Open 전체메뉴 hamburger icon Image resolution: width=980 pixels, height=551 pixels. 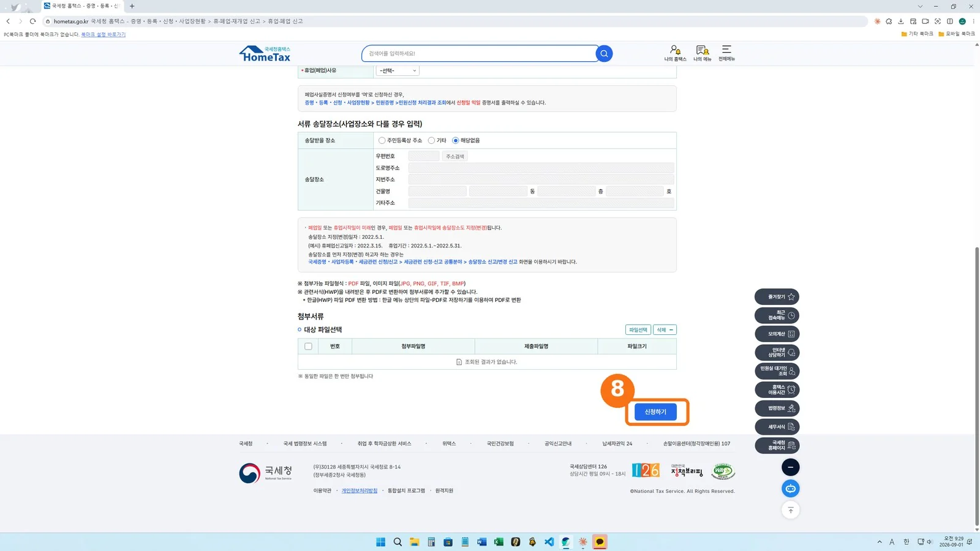pyautogui.click(x=726, y=53)
